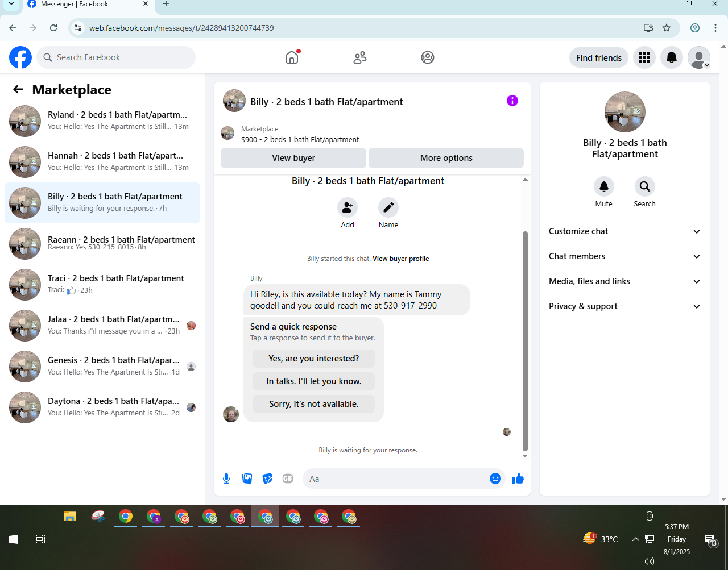
Task: Send a thumbs-up like
Action: (x=518, y=479)
